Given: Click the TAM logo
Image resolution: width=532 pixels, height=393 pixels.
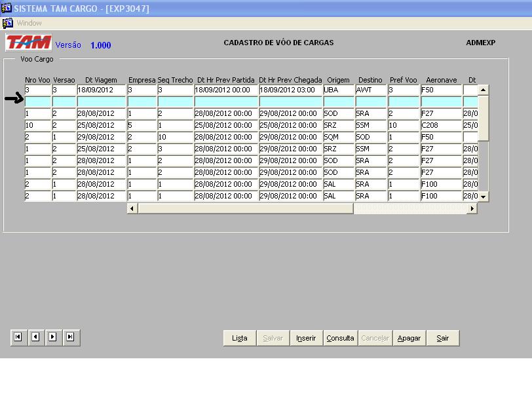Looking at the screenshot, I should point(28,43).
